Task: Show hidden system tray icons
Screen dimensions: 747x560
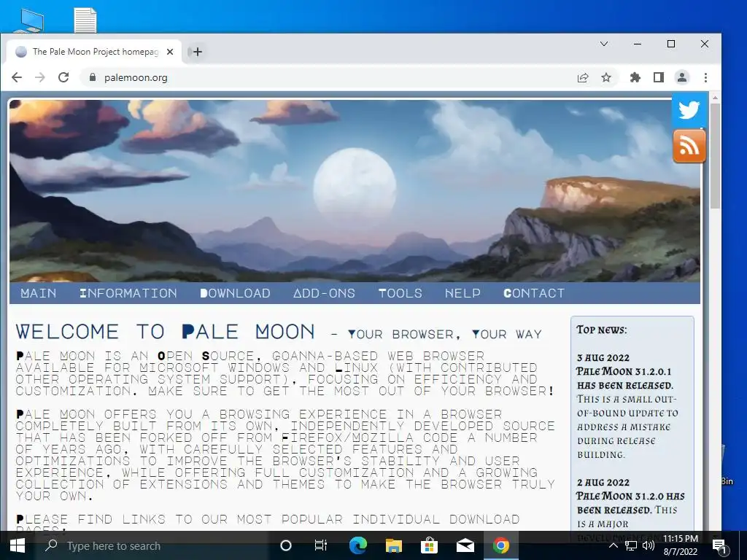Action: point(614,545)
